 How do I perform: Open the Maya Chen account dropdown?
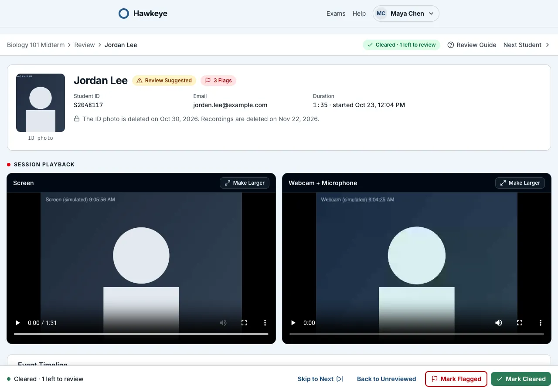[x=406, y=14]
